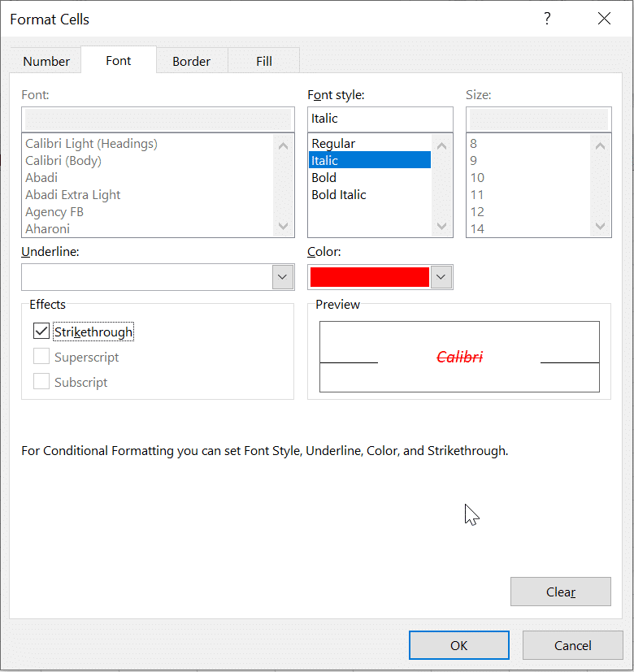Click the Font style list scroll-down arrow
This screenshot has height=672, width=634.
pyautogui.click(x=441, y=228)
